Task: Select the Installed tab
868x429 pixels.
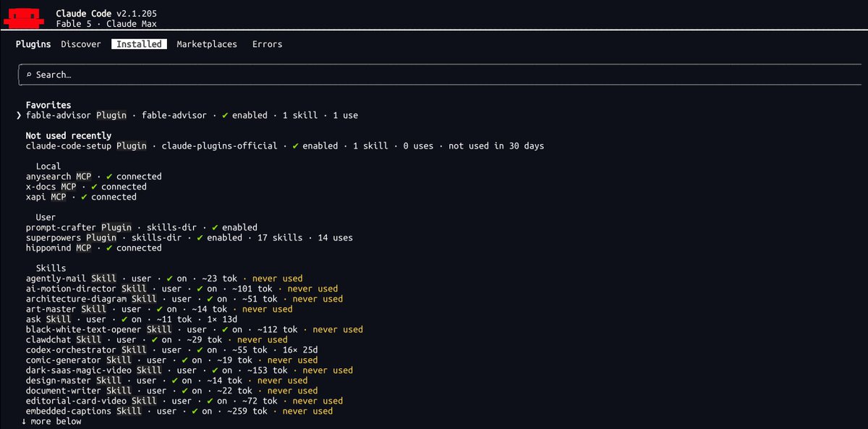Action: [x=140, y=44]
